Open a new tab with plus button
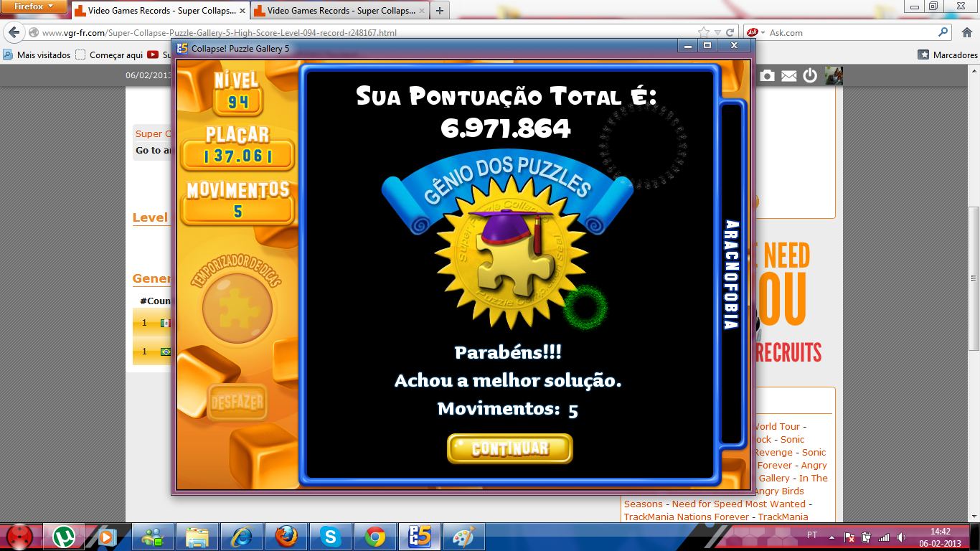 440,11
